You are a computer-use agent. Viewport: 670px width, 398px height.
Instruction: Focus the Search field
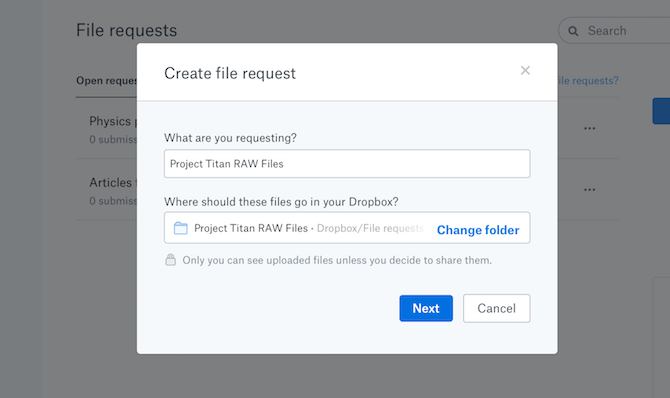point(615,30)
